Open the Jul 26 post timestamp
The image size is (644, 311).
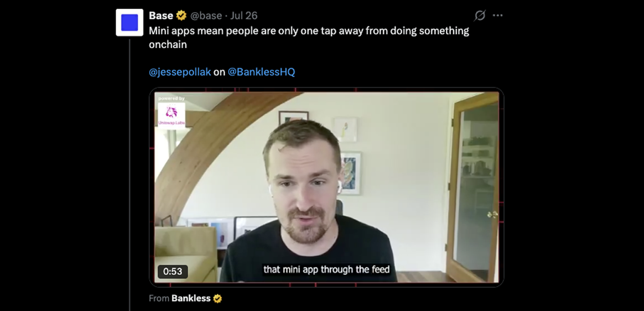pos(244,15)
